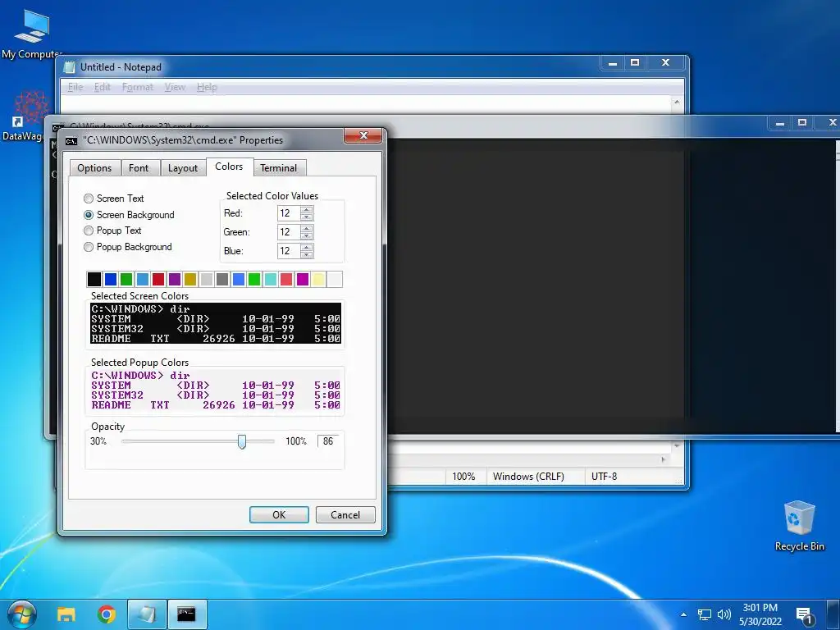The width and height of the screenshot is (840, 630).
Task: Show hidden system tray icons
Action: pyautogui.click(x=683, y=614)
